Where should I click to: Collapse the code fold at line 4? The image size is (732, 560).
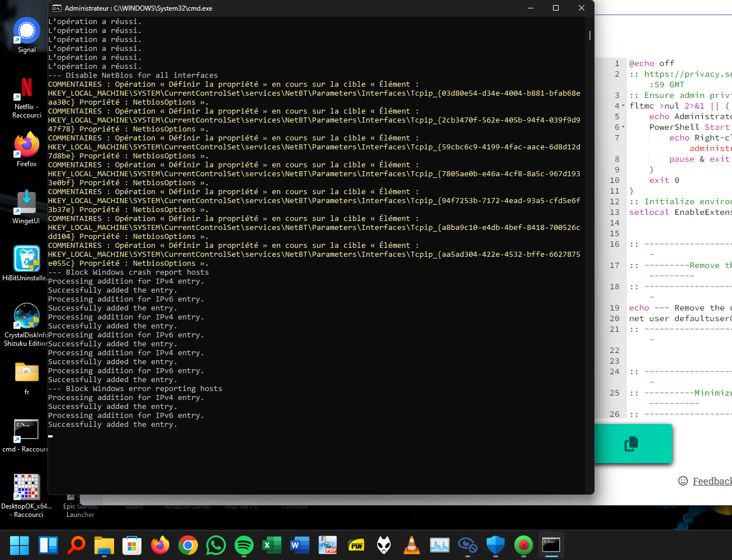[x=623, y=106]
